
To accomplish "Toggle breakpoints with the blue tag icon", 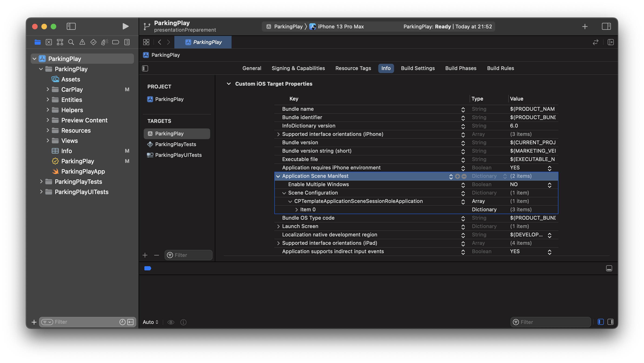I will tap(148, 268).
